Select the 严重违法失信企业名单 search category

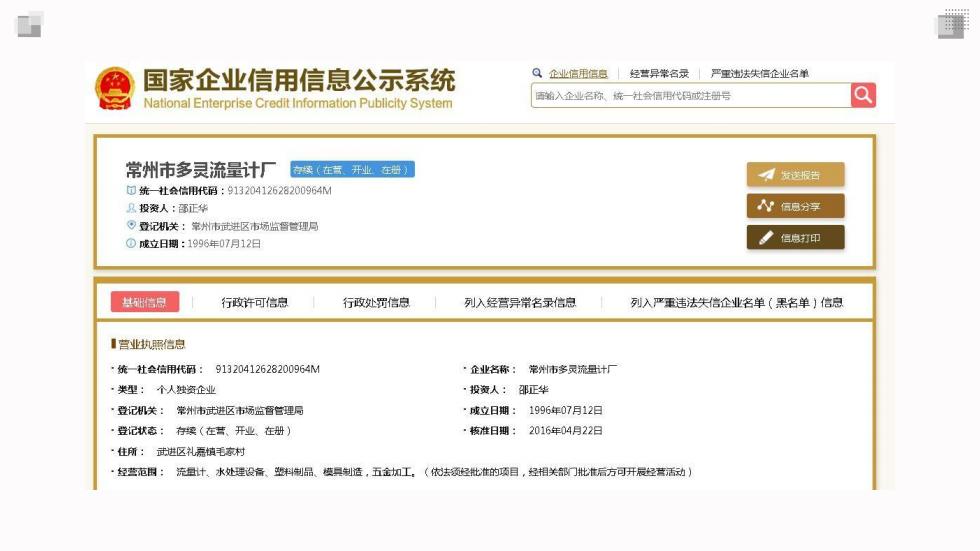pyautogui.click(x=760, y=74)
